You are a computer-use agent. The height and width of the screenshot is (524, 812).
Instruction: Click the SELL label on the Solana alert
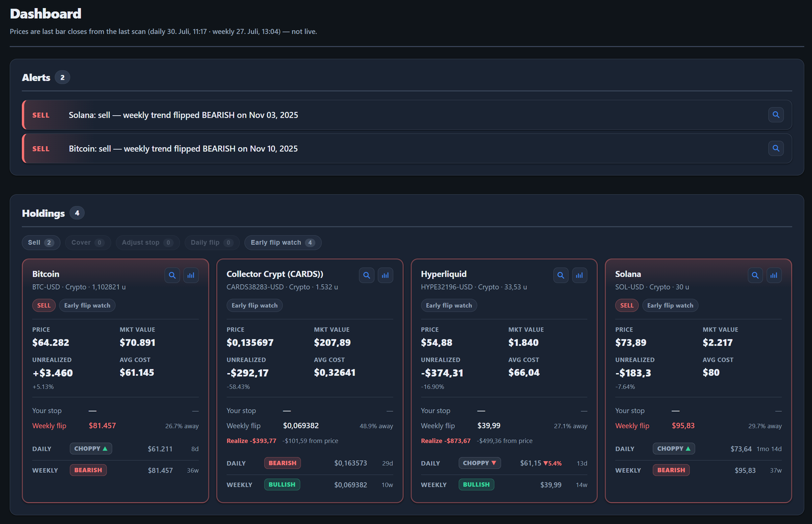click(x=41, y=115)
